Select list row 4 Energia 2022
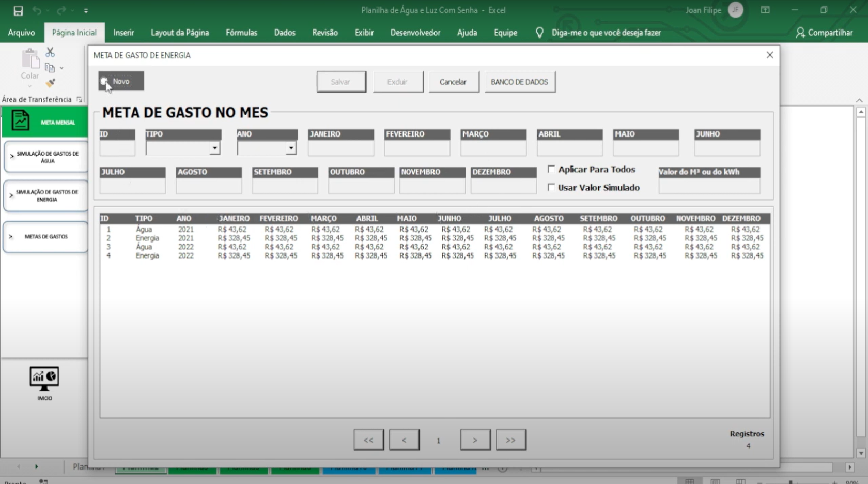Screen dimensions: 868x484 point(435,256)
